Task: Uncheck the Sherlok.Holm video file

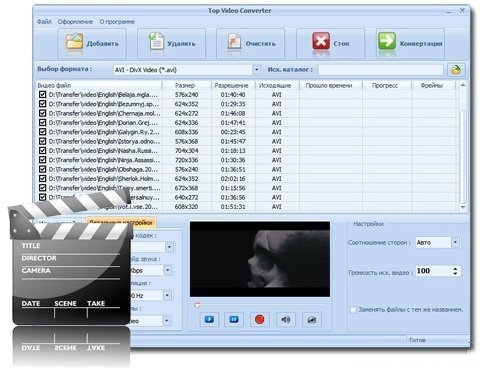Action: point(42,179)
